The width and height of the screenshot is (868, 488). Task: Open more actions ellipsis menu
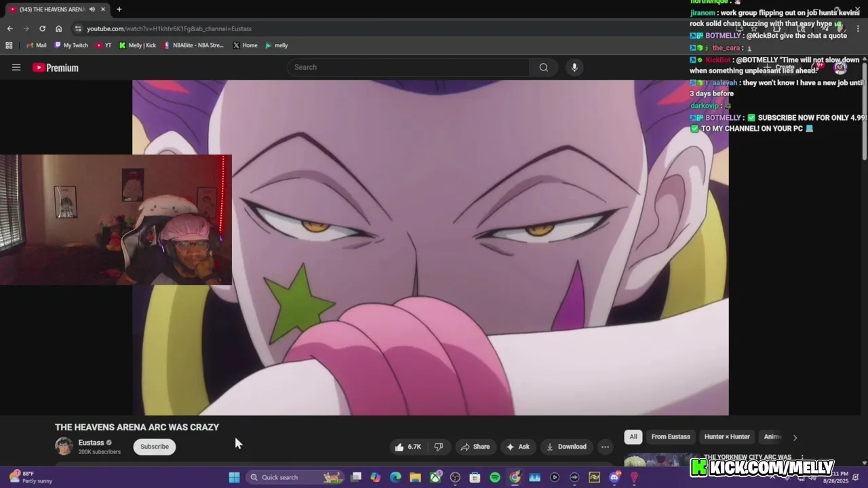(x=605, y=447)
